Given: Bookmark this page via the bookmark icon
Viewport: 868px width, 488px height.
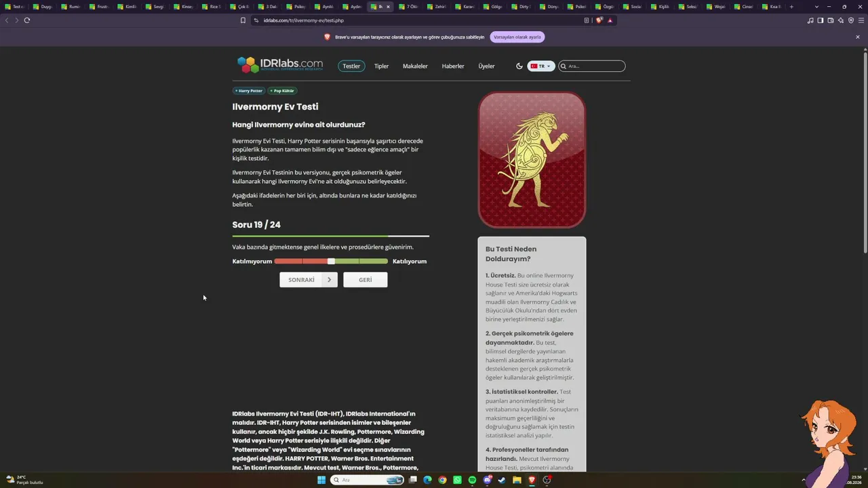Looking at the screenshot, I should (243, 20).
